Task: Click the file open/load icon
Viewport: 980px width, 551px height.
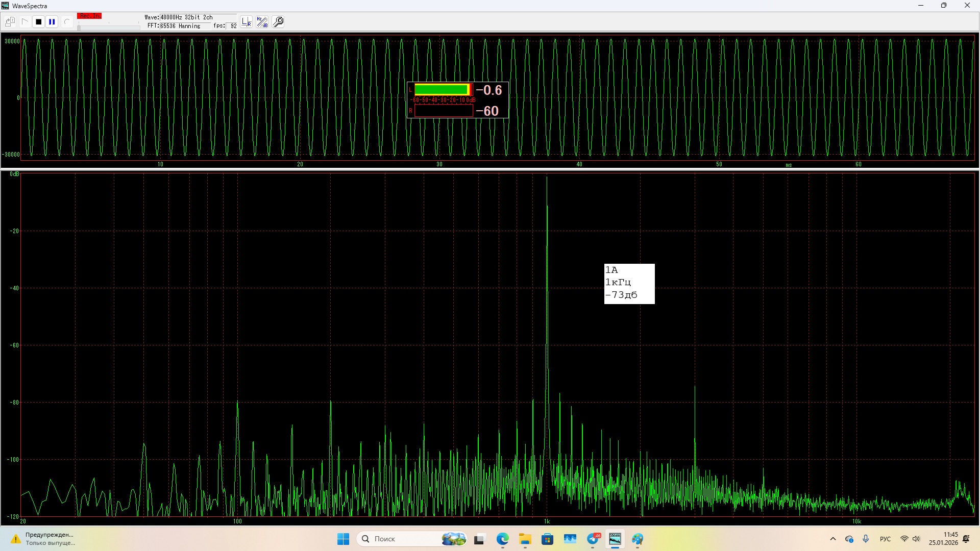Action: coord(10,22)
